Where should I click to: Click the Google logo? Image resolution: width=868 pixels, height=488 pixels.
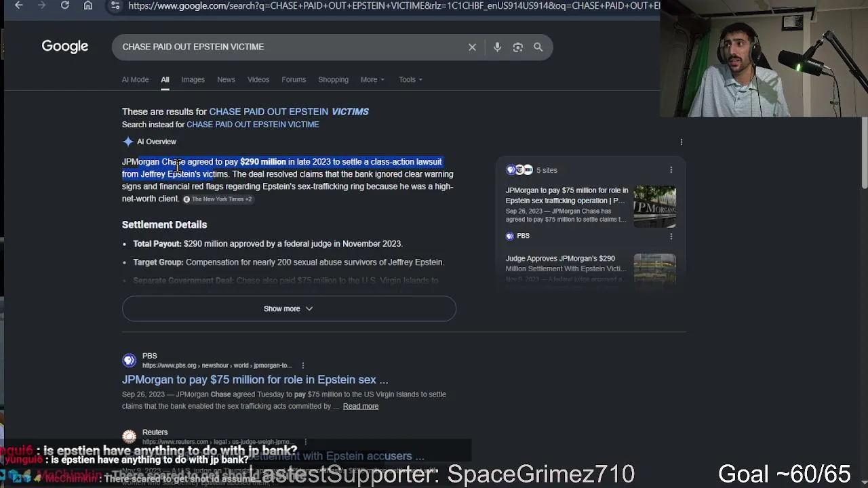[65, 47]
